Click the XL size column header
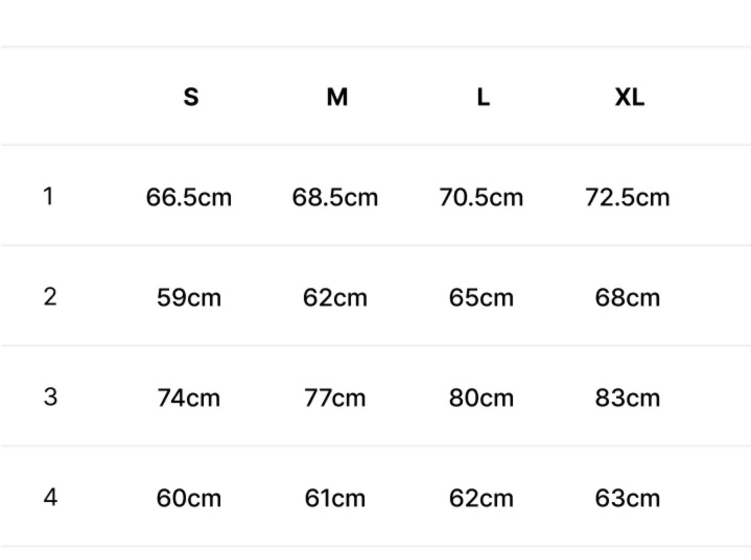This screenshot has height=560, width=751. [x=629, y=97]
